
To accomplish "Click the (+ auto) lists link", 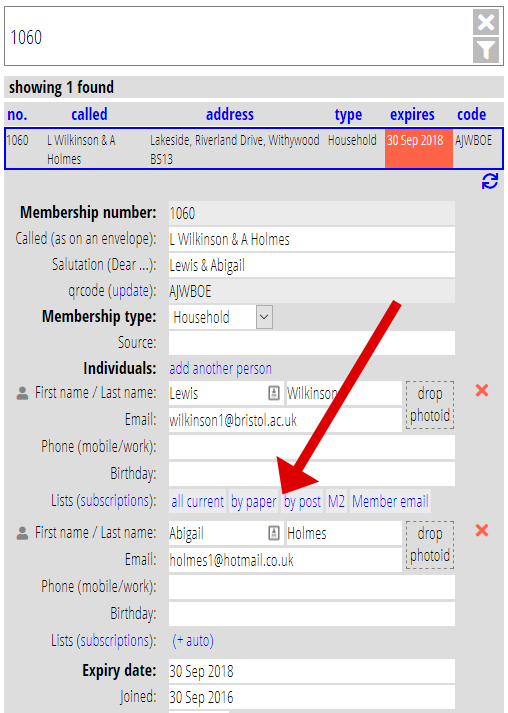I will tap(193, 640).
